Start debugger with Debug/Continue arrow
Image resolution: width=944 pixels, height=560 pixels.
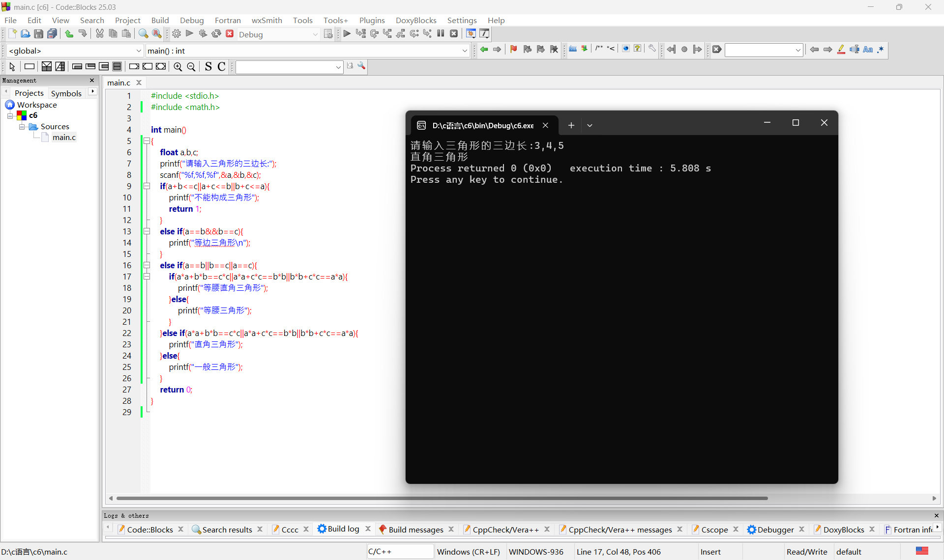[x=347, y=34]
